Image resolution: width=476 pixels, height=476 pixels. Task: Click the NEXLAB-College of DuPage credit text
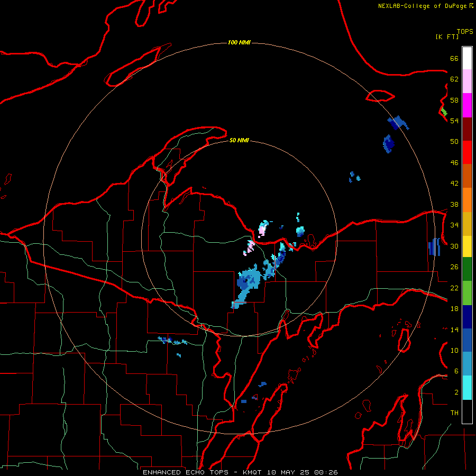pyautogui.click(x=423, y=6)
